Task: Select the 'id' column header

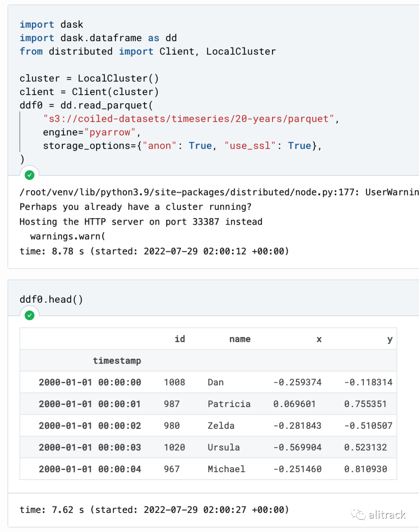Action: 180,339
